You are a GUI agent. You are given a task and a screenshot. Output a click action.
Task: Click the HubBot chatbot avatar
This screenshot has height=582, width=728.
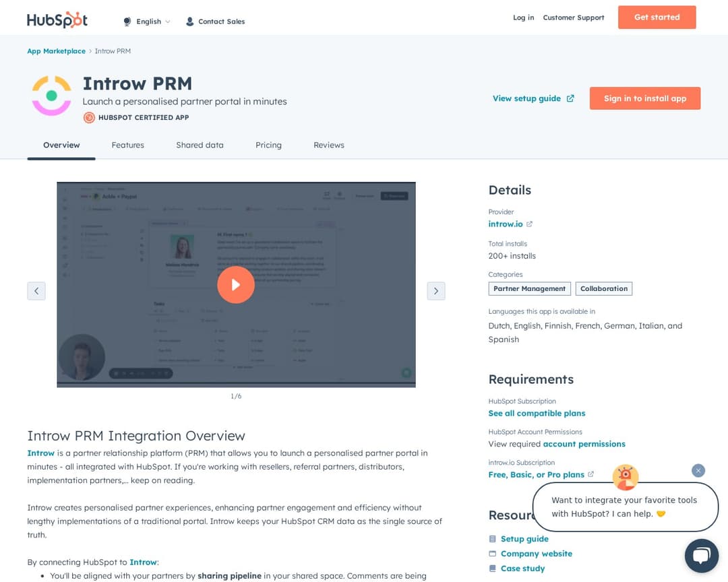pos(626,477)
